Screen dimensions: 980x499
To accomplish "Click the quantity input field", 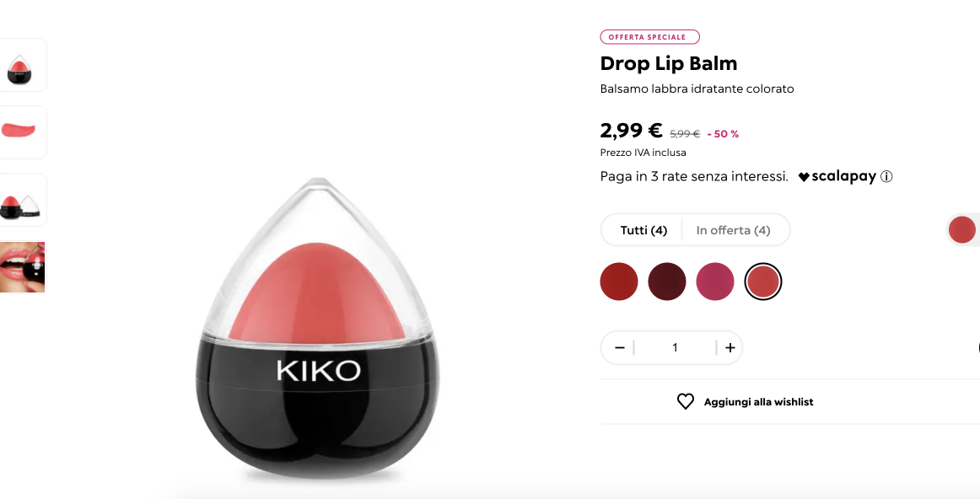I will point(675,348).
